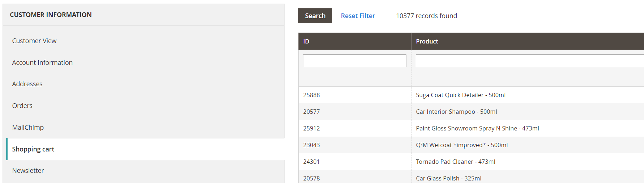
Task: Select the Shopping cart tab
Action: pyautogui.click(x=145, y=149)
